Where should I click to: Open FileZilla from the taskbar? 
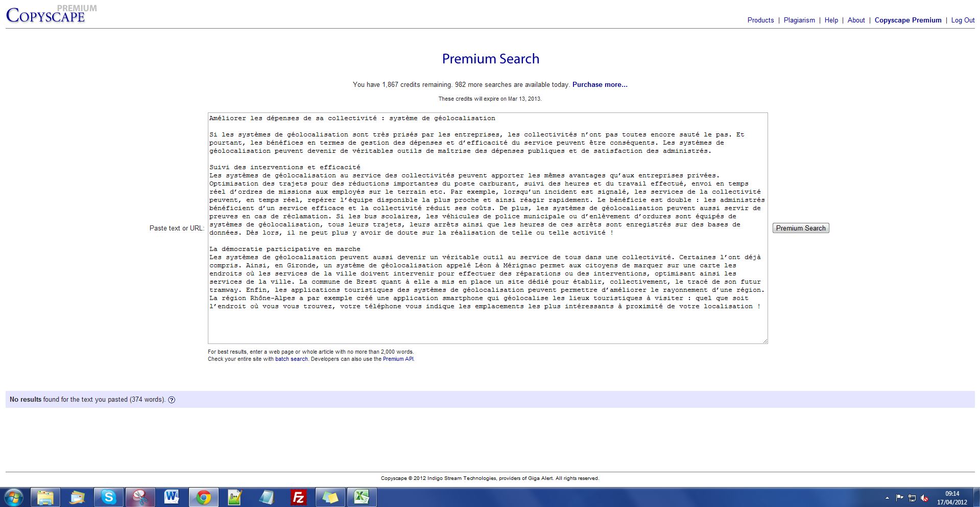click(298, 497)
